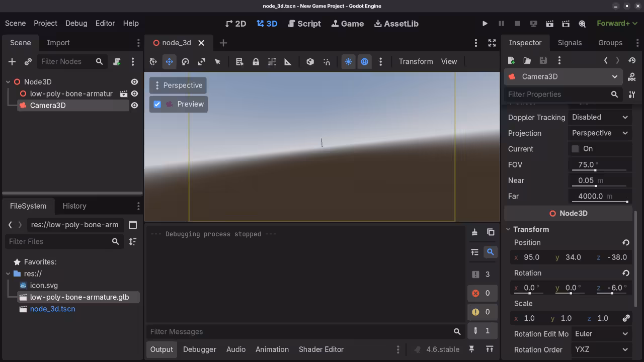The image size is (644, 362).
Task: Open the Debug menu
Action: (x=76, y=23)
